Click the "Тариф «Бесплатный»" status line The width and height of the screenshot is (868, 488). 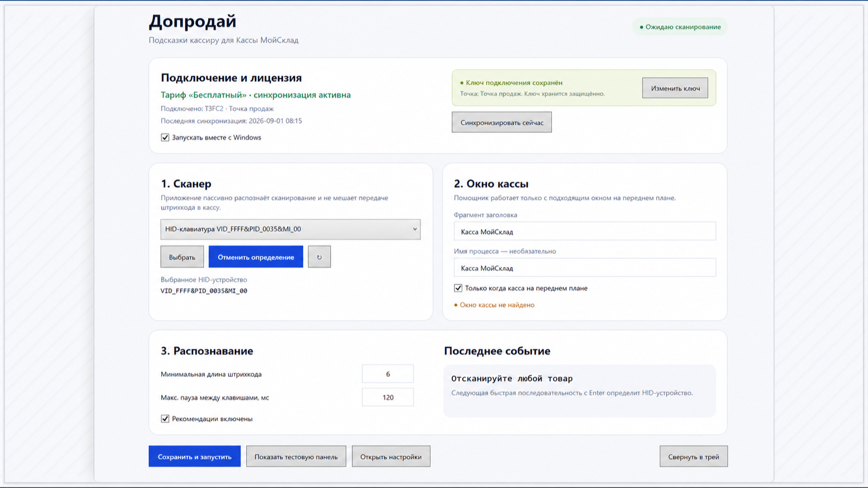[x=256, y=95]
